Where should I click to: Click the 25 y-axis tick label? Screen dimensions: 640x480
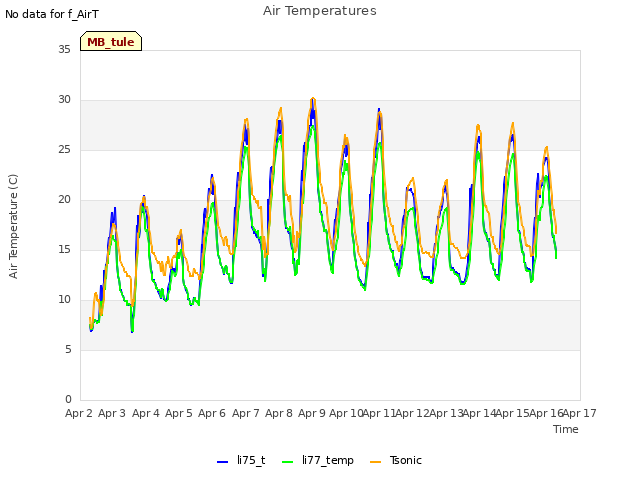pyautogui.click(x=64, y=149)
